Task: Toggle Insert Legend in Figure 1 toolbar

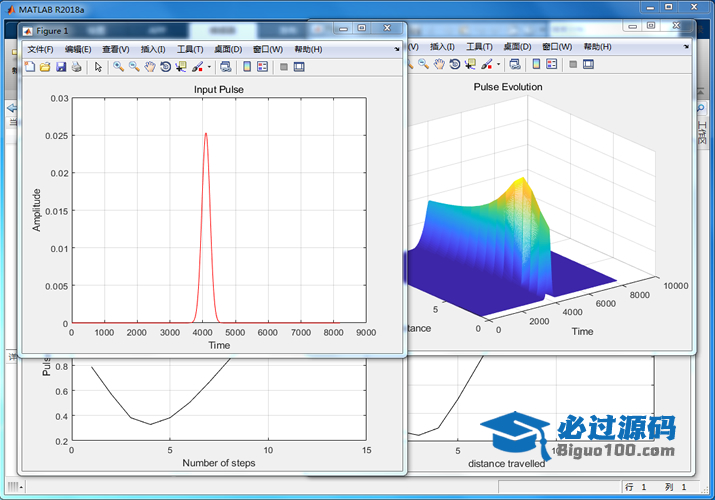Action: click(x=262, y=67)
